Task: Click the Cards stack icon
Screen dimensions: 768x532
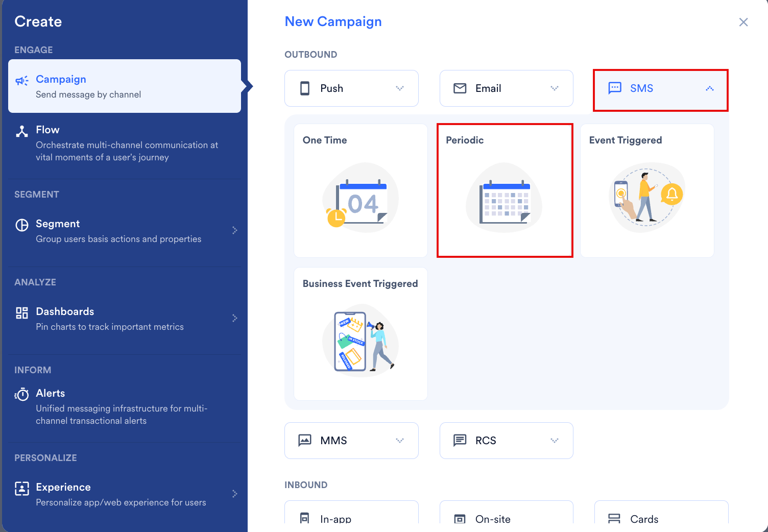Action: pyautogui.click(x=614, y=519)
